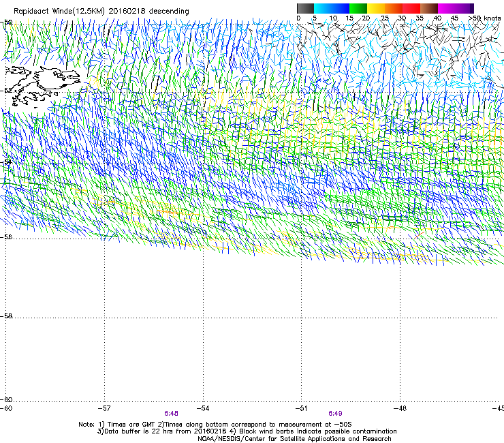Image resolution: width=504 pixels, height=443 pixels.
Task: Click the '>50 knots' legend label
Action: (484, 18)
